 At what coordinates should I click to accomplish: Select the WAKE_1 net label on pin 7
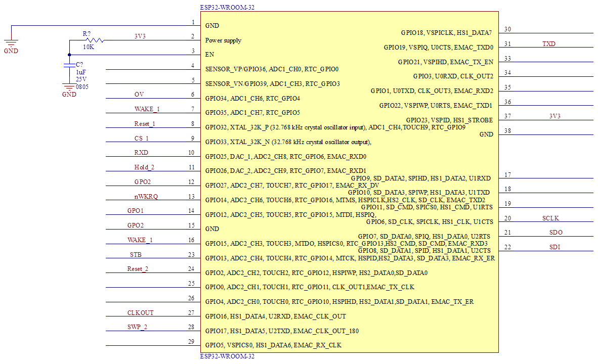point(147,109)
